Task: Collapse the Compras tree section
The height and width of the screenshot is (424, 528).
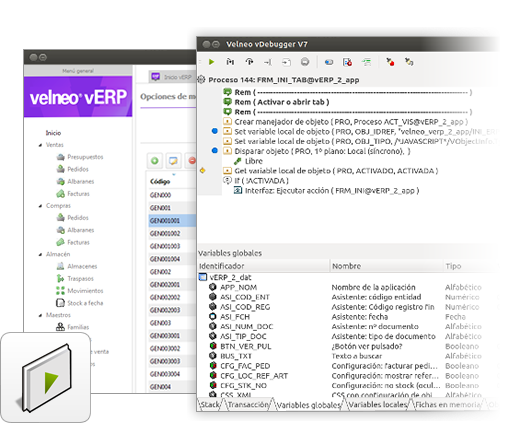Action: pos(40,206)
